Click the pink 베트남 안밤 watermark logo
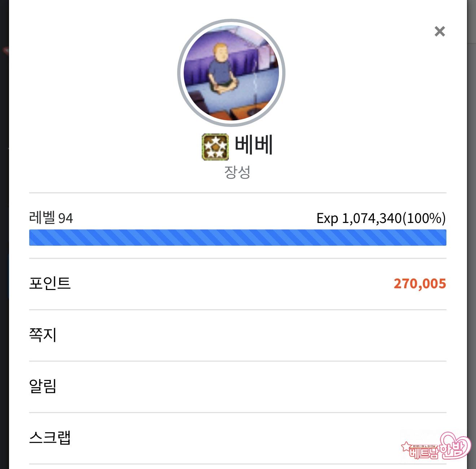This screenshot has width=476, height=469. click(436, 446)
